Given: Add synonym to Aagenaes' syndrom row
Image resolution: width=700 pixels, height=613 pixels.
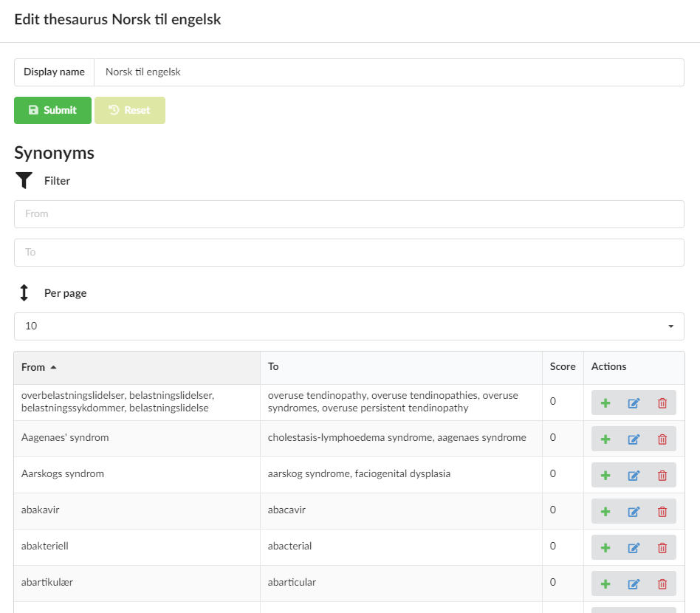Looking at the screenshot, I should 605,439.
